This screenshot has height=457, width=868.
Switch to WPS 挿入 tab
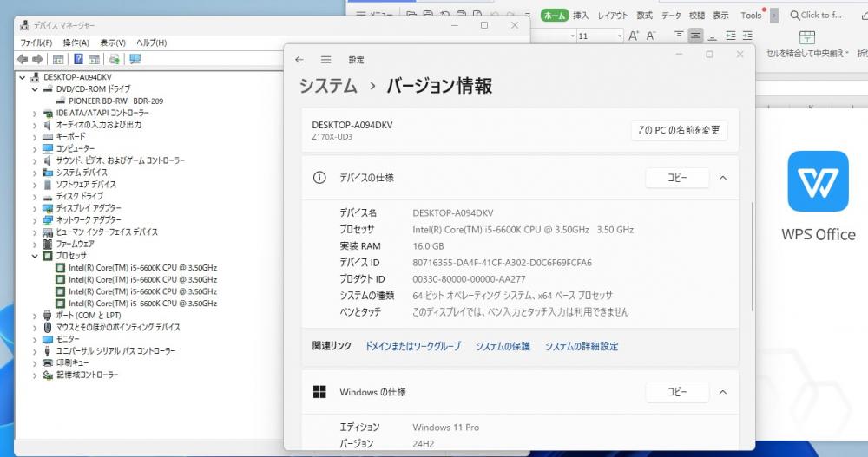[581, 16]
